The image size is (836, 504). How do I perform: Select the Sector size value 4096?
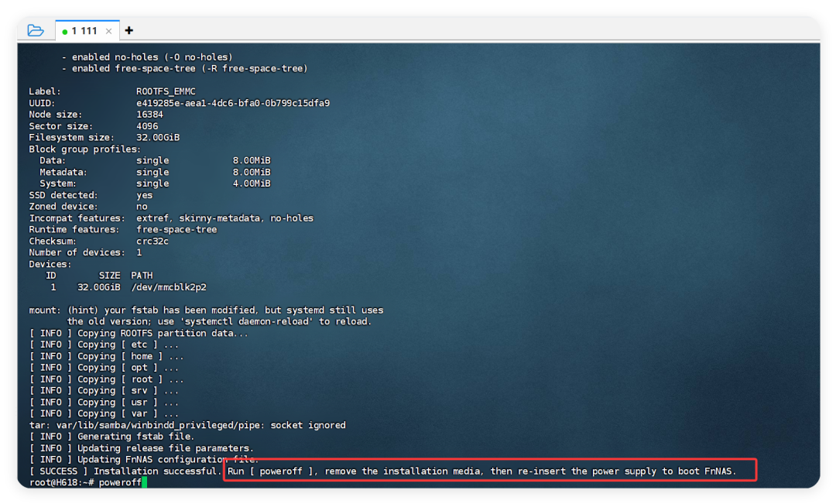click(x=147, y=126)
